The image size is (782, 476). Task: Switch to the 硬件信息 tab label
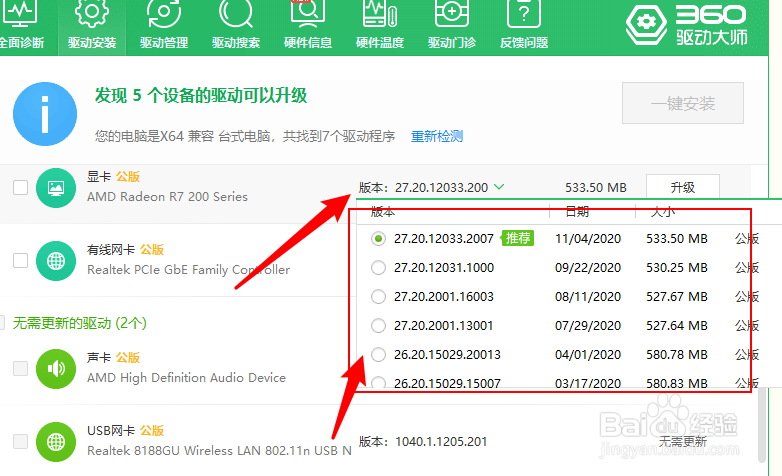tap(308, 43)
